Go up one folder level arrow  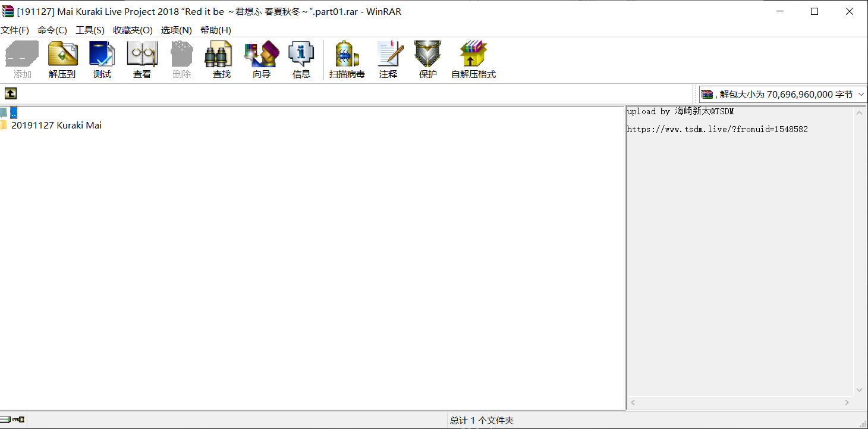(x=11, y=93)
